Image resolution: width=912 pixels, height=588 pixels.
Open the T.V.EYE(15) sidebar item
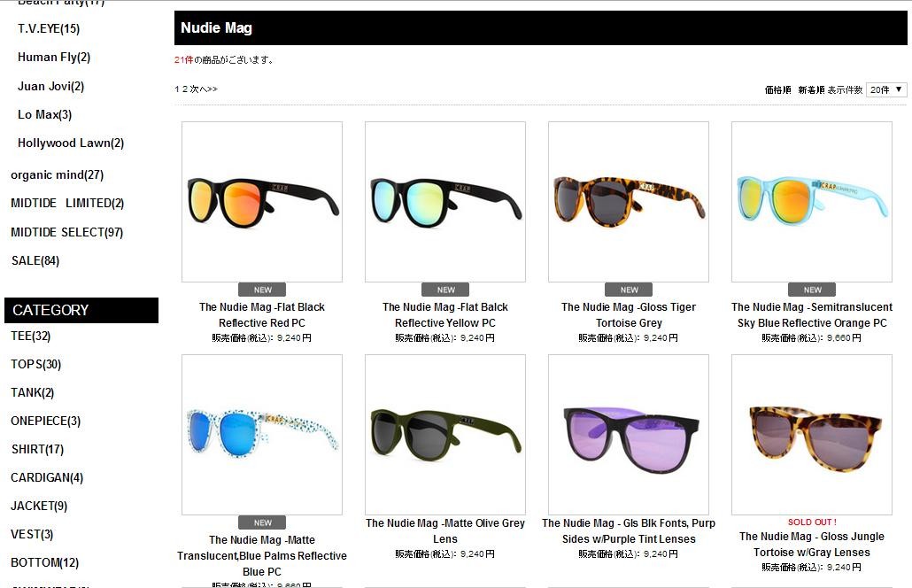click(x=49, y=28)
